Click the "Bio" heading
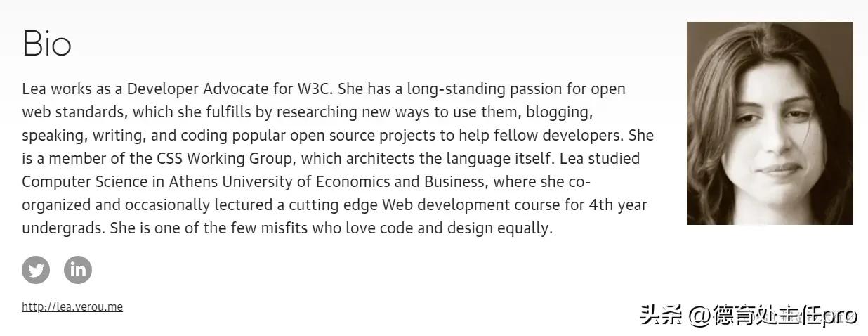 pyautogui.click(x=47, y=44)
